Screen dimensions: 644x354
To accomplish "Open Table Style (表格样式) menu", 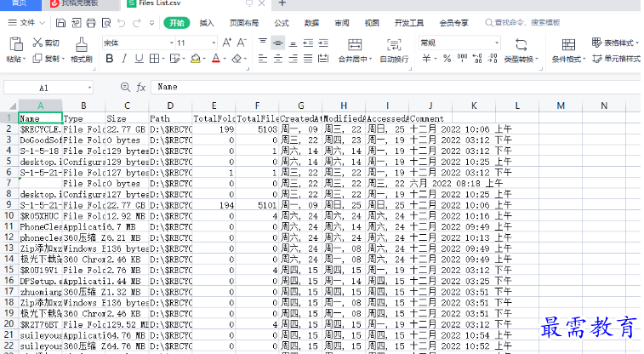I will [615, 43].
